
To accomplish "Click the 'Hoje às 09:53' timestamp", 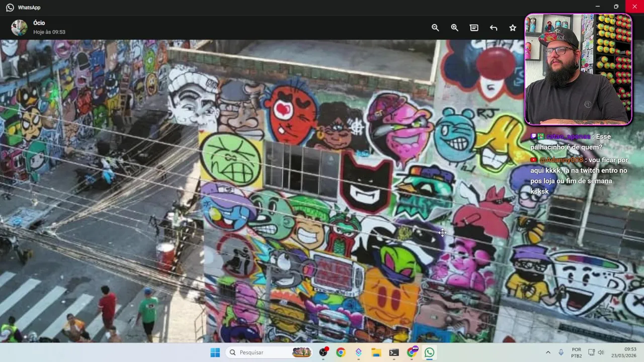I will pyautogui.click(x=49, y=32).
